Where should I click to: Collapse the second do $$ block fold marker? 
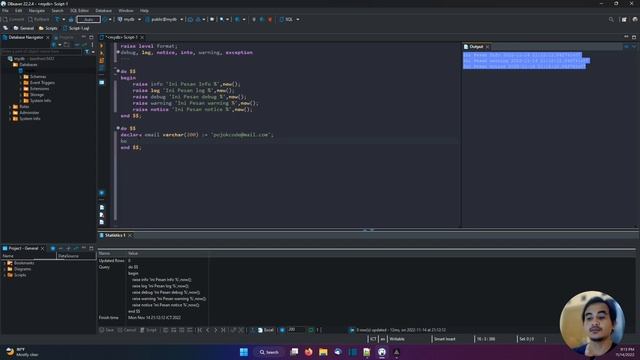pos(118,128)
